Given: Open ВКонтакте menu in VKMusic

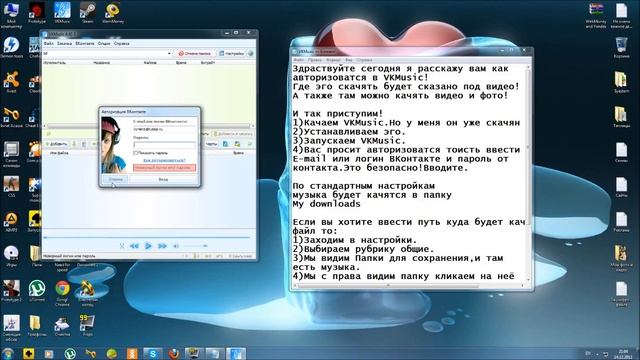Looking at the screenshot, I should (85, 43).
